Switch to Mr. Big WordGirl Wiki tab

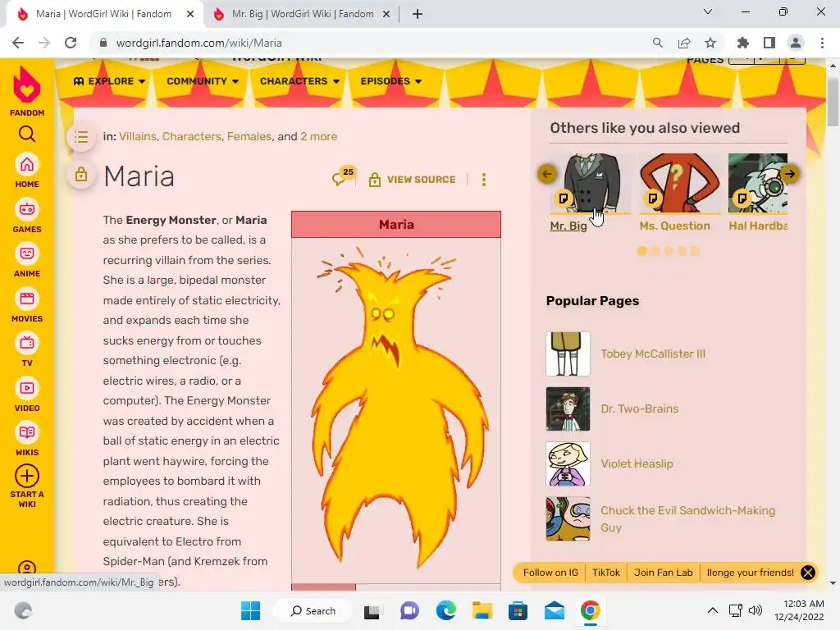pyautogui.click(x=302, y=14)
